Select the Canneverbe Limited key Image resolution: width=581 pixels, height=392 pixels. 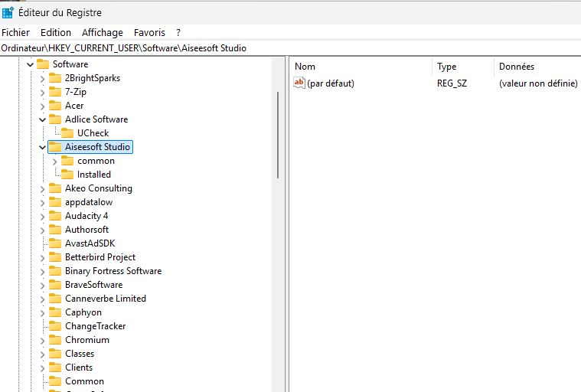[105, 299]
